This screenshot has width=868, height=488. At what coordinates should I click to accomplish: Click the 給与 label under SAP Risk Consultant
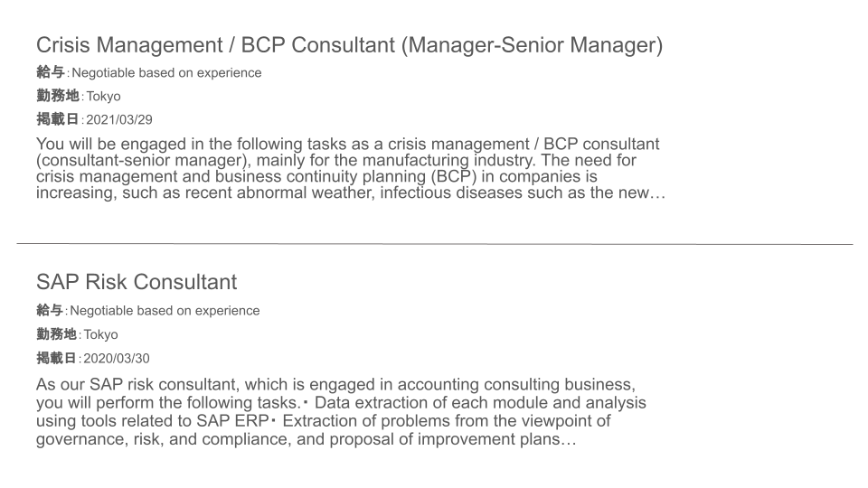(50, 310)
